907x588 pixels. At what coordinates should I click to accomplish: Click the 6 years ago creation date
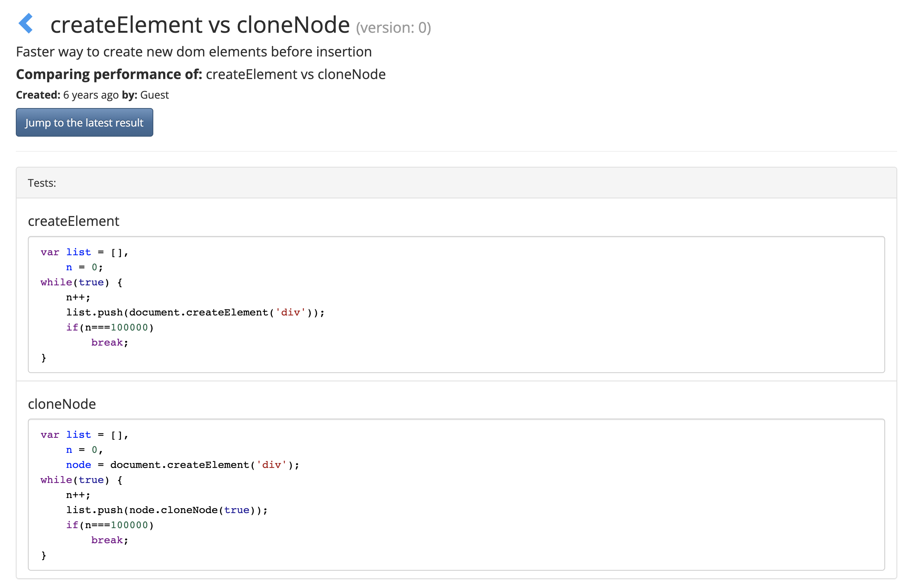coord(91,95)
